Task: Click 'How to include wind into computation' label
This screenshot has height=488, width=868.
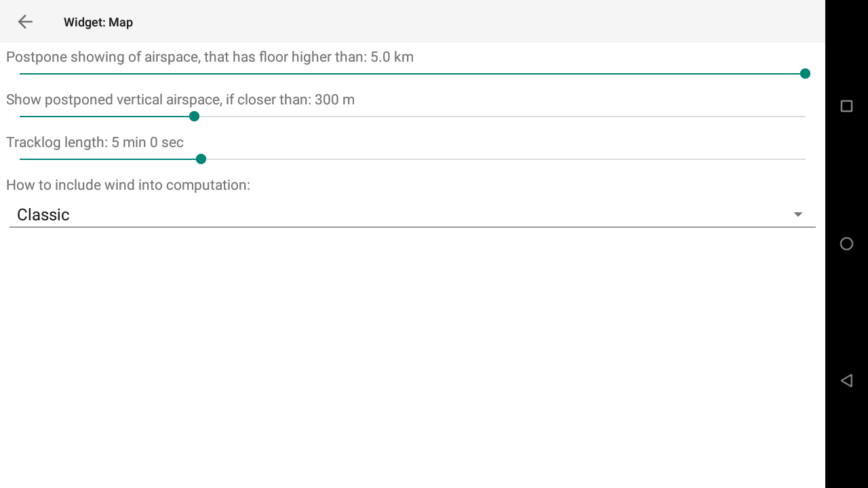Action: click(x=128, y=185)
